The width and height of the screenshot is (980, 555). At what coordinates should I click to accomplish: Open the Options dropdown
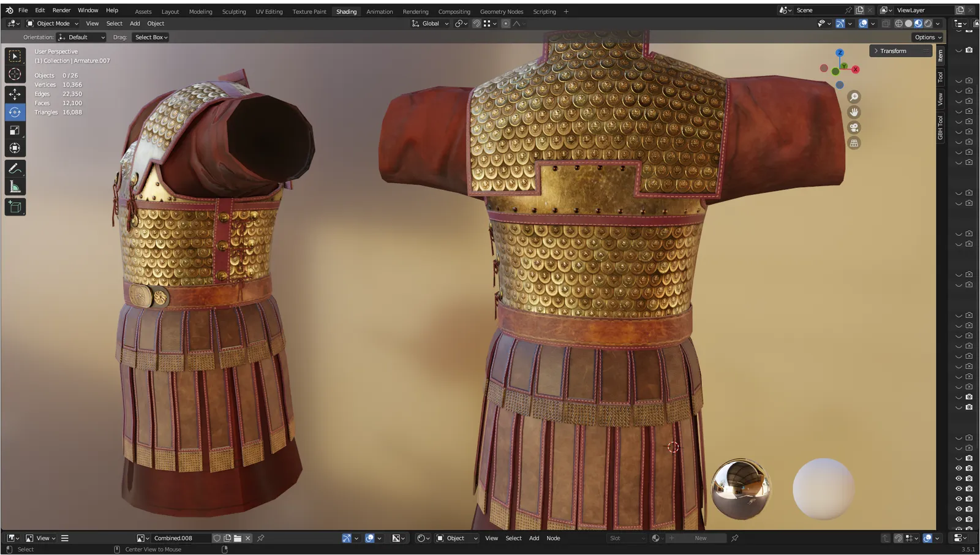coord(927,37)
